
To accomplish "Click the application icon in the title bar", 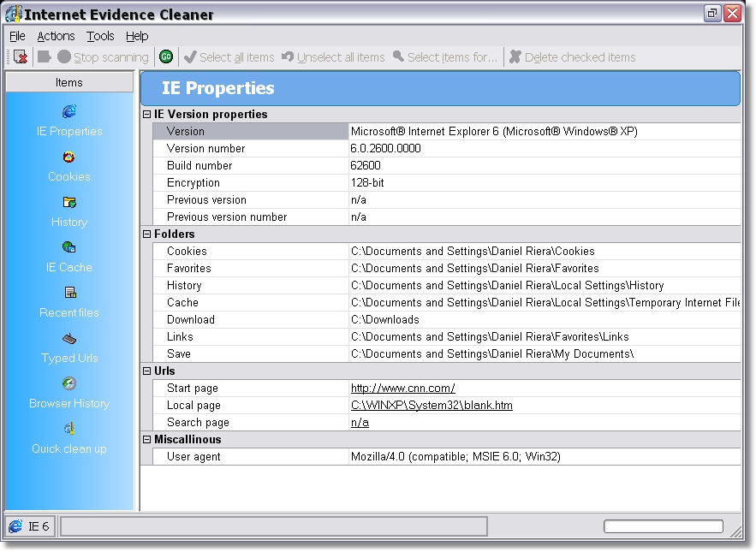I will [x=14, y=14].
